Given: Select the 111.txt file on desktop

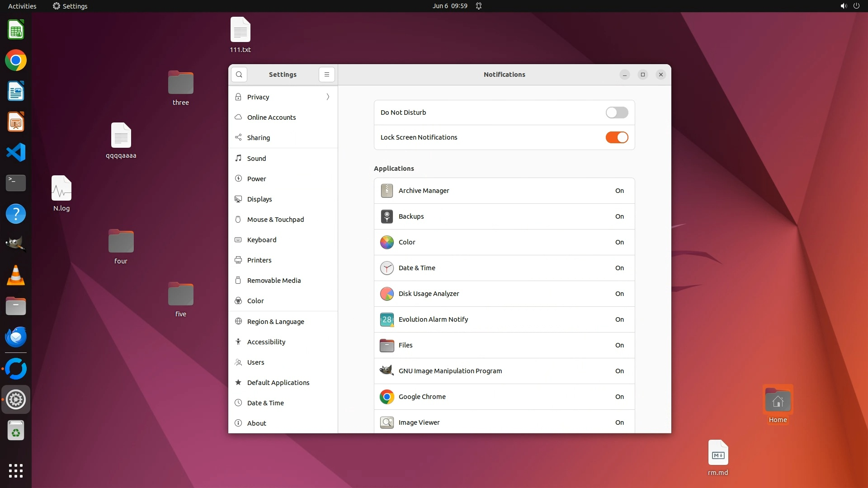Looking at the screenshot, I should click(x=240, y=31).
